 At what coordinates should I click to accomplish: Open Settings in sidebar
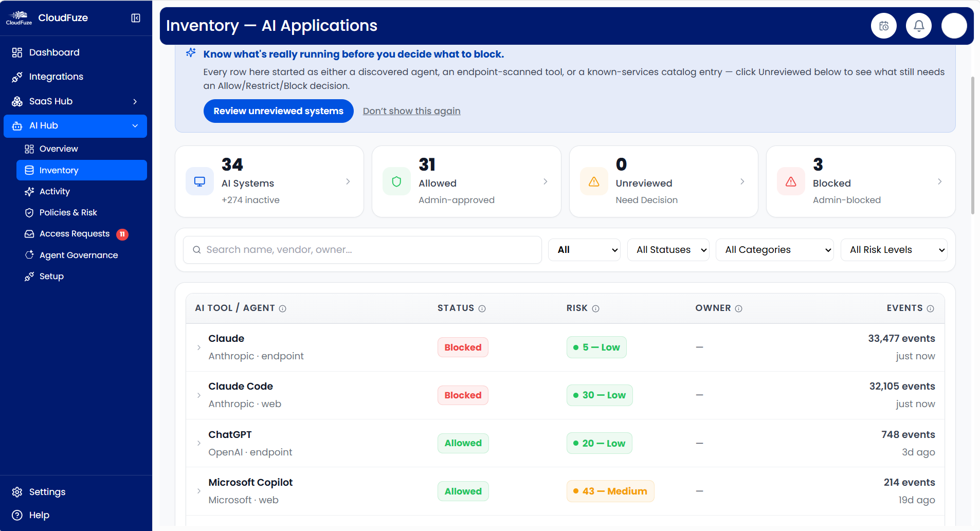(76, 492)
